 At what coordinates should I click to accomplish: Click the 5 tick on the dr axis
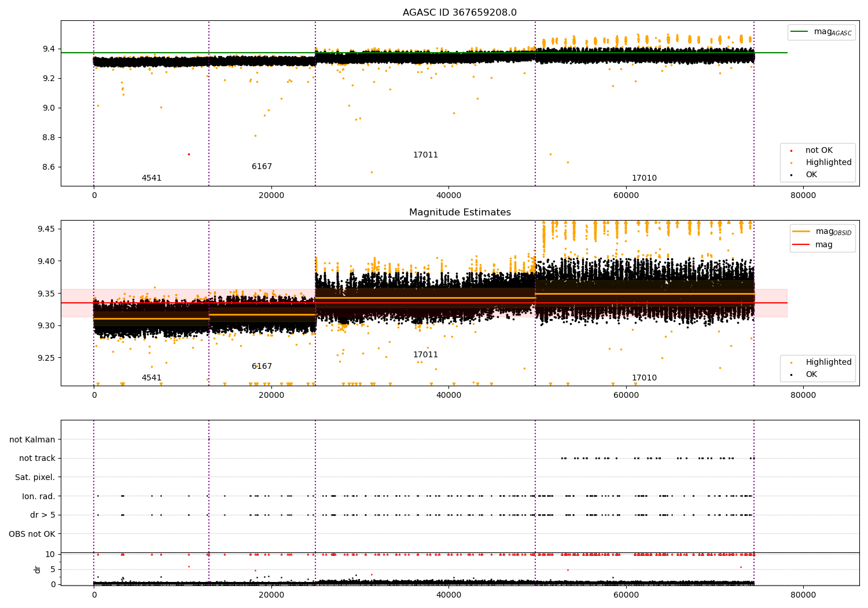click(x=53, y=569)
